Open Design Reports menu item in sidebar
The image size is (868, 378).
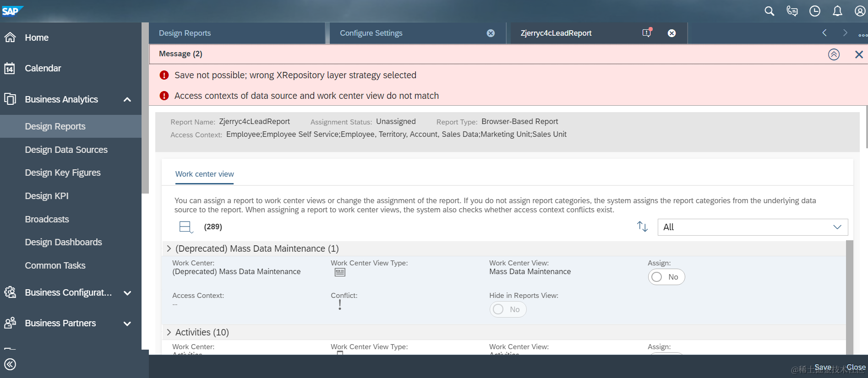click(71, 126)
